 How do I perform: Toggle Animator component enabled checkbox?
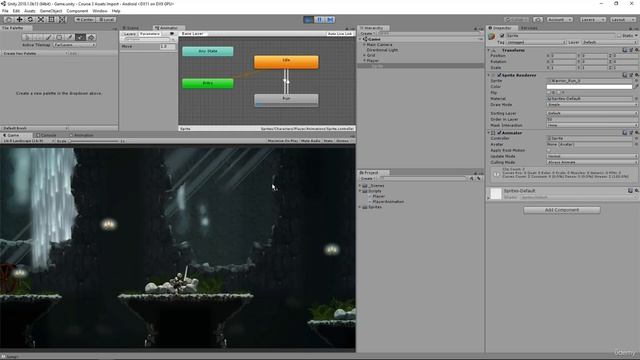pos(499,133)
